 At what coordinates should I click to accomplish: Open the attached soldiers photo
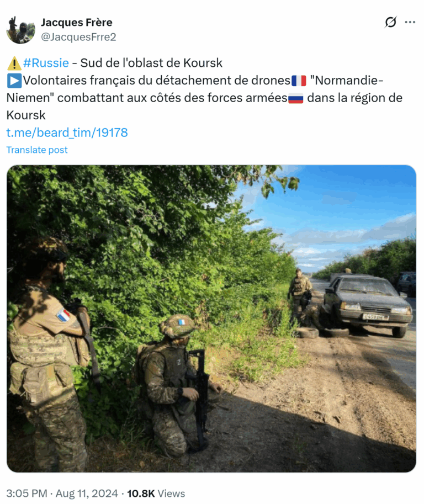(x=211, y=319)
